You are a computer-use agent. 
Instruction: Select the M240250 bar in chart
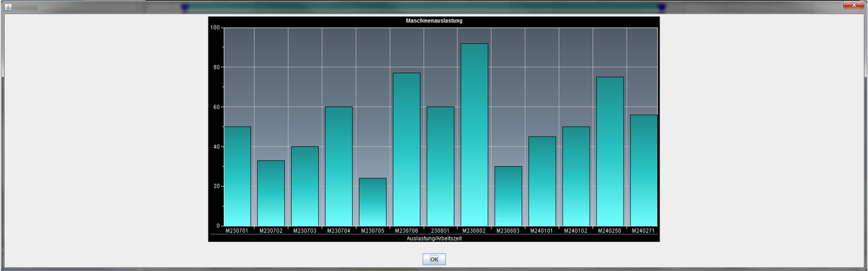click(611, 151)
